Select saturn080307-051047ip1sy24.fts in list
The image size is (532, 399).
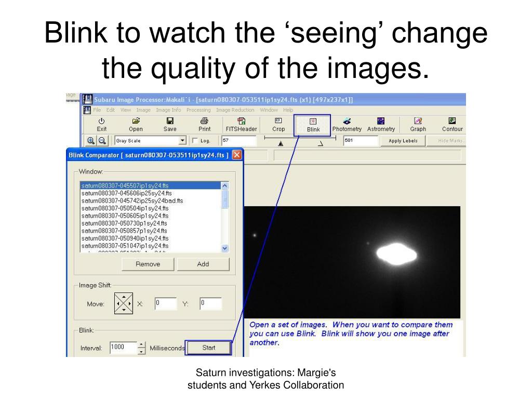151,246
